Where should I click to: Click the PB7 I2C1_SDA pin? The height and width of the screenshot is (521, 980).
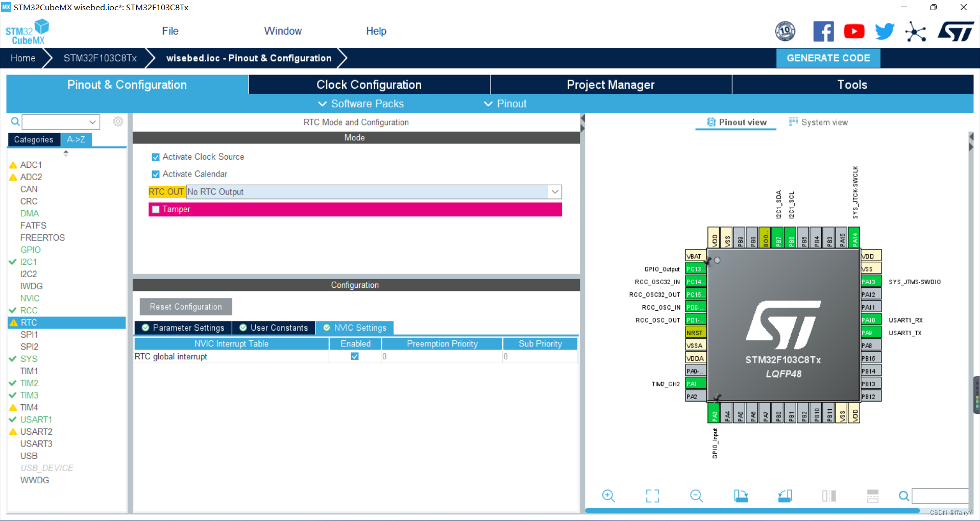point(777,237)
